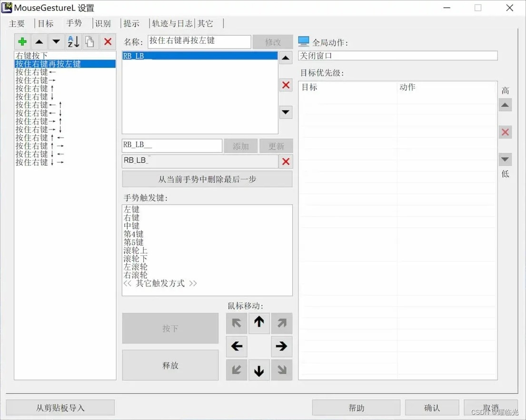This screenshot has width=526, height=420.
Task: Click the 按下 button
Action: (x=170, y=329)
